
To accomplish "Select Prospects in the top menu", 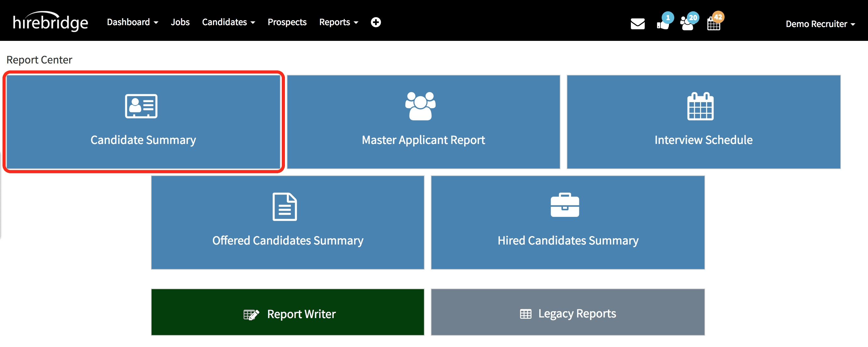I will (287, 22).
